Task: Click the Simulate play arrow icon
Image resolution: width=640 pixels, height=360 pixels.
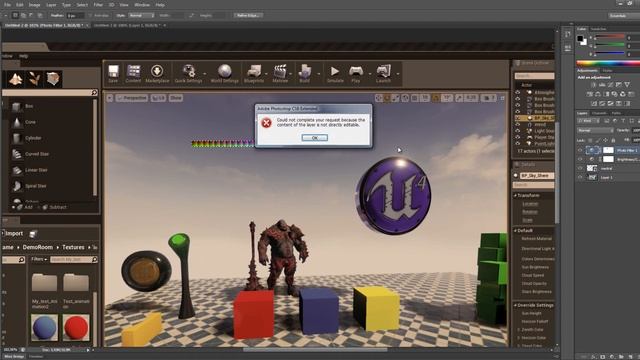Action: pos(335,71)
